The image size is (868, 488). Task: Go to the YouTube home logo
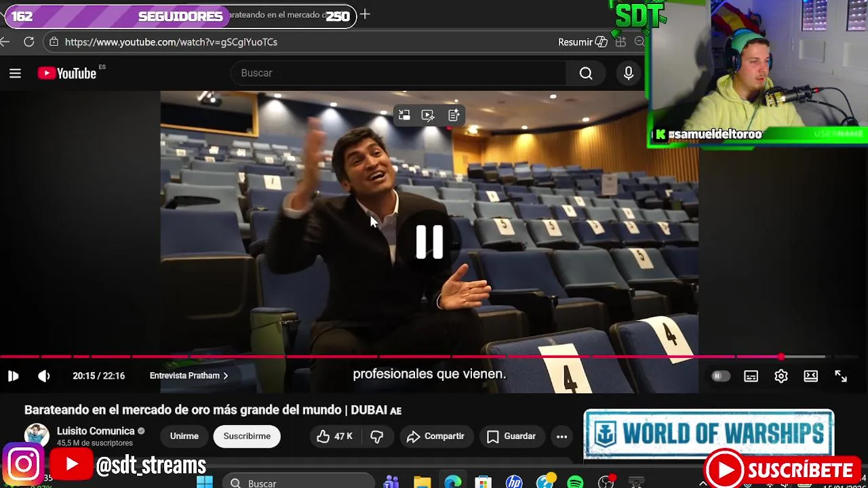[67, 73]
